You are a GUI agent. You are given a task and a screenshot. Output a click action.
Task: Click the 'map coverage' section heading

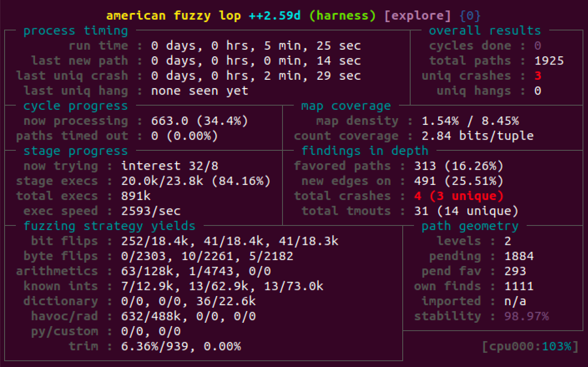(346, 106)
